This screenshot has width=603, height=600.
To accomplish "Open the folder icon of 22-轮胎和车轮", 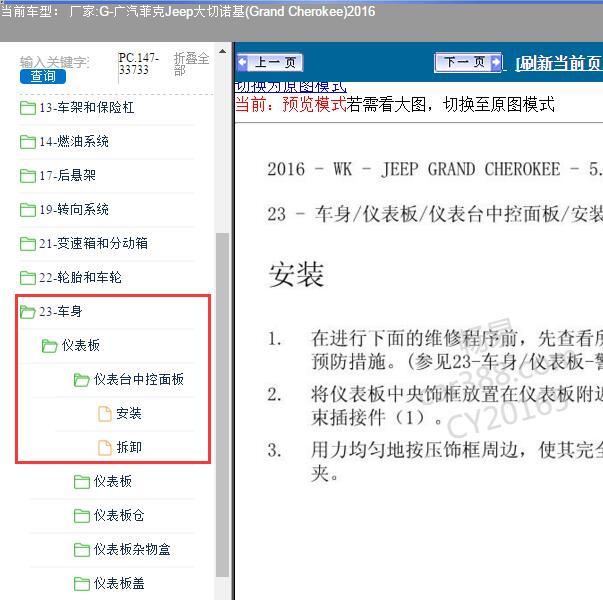I will 28,277.
